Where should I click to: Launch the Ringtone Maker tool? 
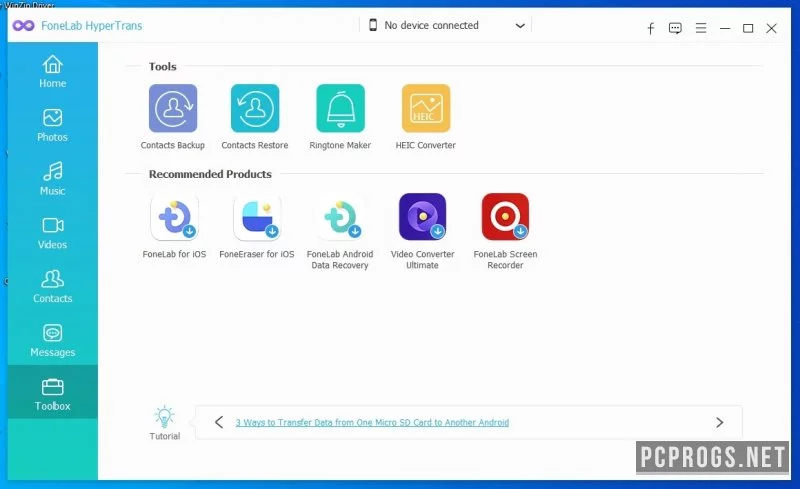click(340, 108)
